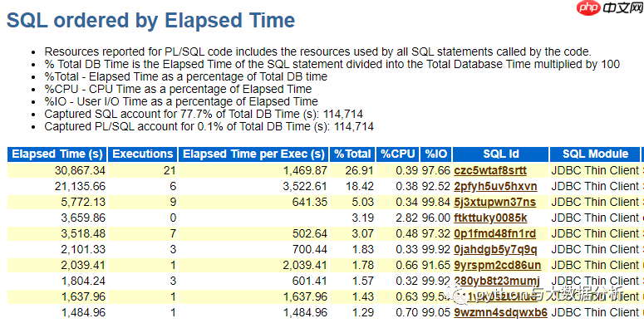This screenshot has width=644, height=323.
Task: Click the %Total column header
Action: (352, 154)
